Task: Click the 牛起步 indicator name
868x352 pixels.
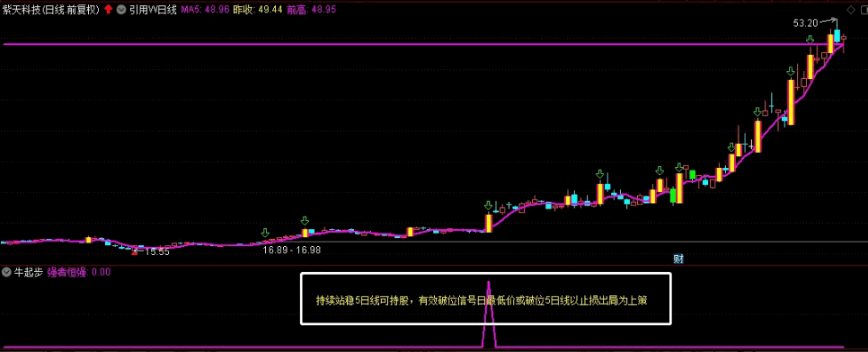Action: (x=28, y=272)
